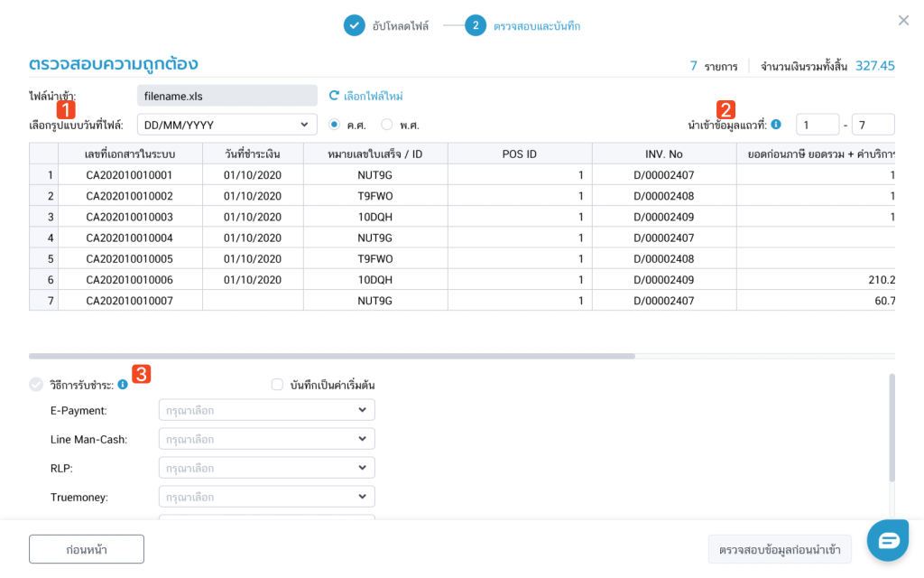Expand the E-Payment dropdown
The image size is (924, 578).
266,410
